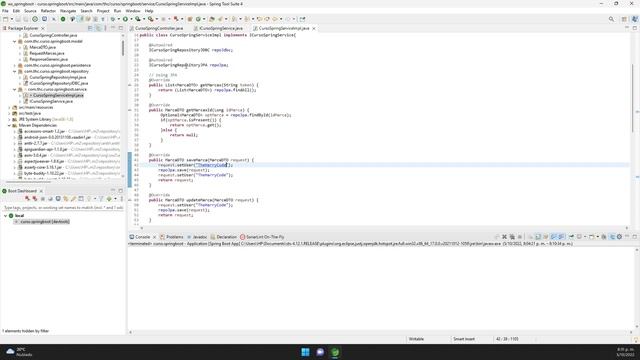Click the green Run toolbar icon
The height and width of the screenshot is (360, 640).
coord(125,19)
